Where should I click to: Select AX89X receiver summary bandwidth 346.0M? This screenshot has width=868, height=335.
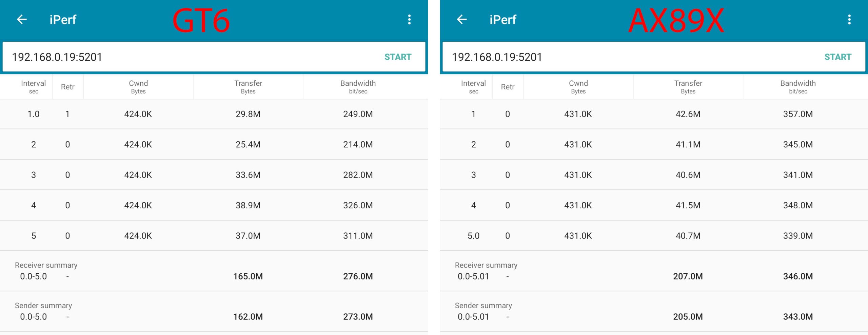click(x=798, y=276)
